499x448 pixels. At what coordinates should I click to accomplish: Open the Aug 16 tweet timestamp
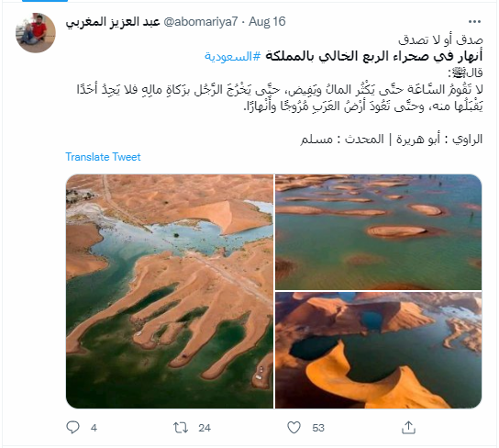tap(267, 21)
